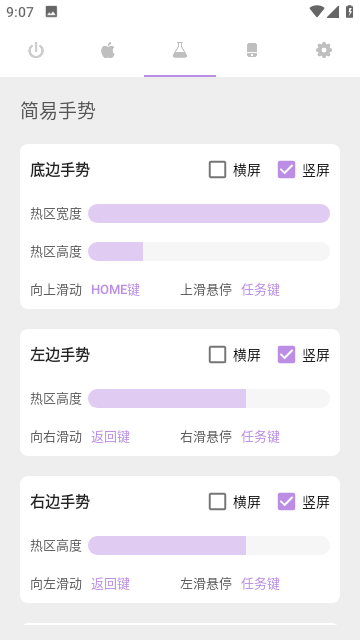The height and width of the screenshot is (640, 360).
Task: Change 上滑悬停 action 任务键
Action: 260,290
